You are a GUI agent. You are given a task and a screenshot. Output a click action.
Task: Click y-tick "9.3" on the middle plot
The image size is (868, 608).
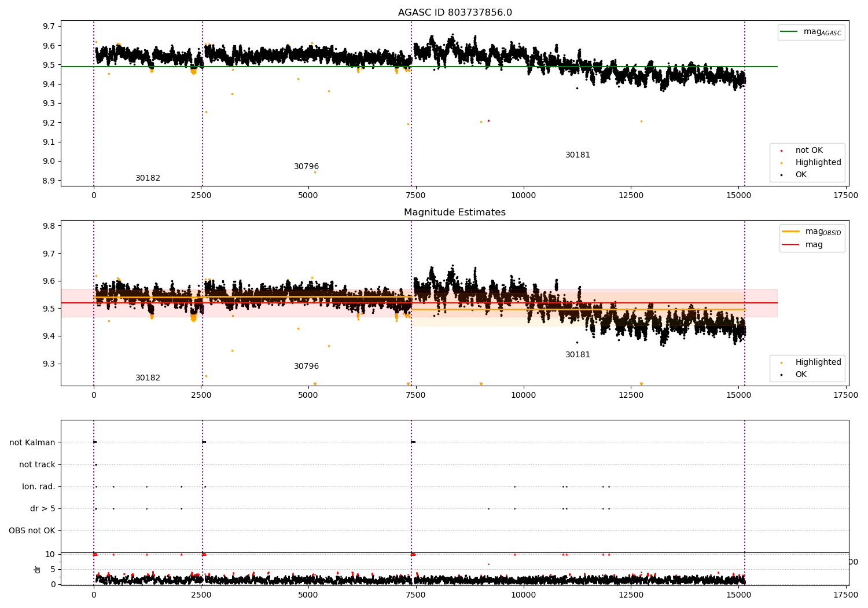[50, 364]
